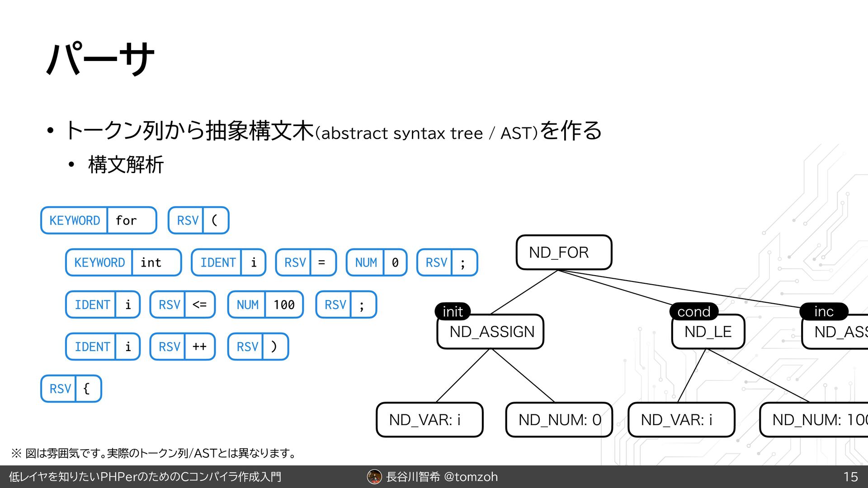Click the ND_FOR root node
This screenshot has height=488, width=868.
tap(564, 253)
